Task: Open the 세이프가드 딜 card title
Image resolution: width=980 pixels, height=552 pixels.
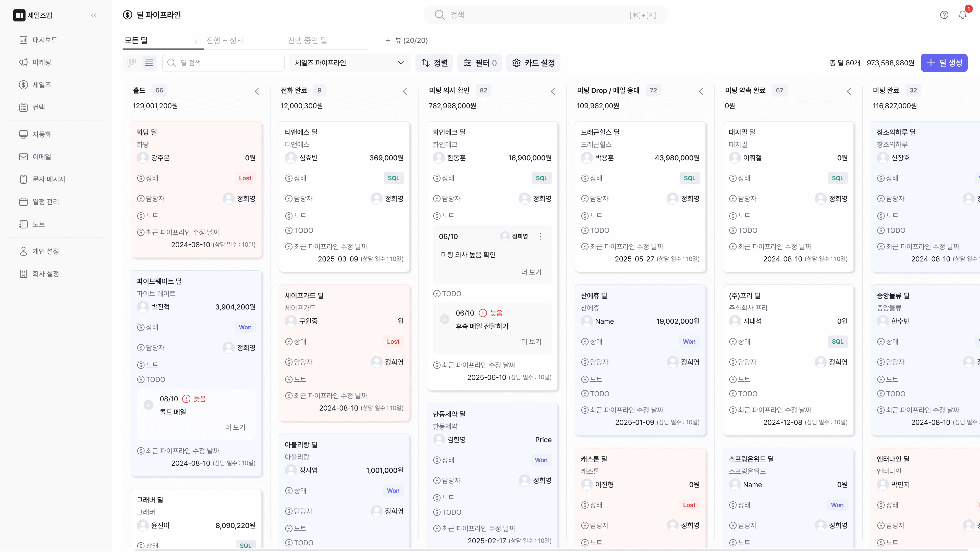Action: pos(304,295)
